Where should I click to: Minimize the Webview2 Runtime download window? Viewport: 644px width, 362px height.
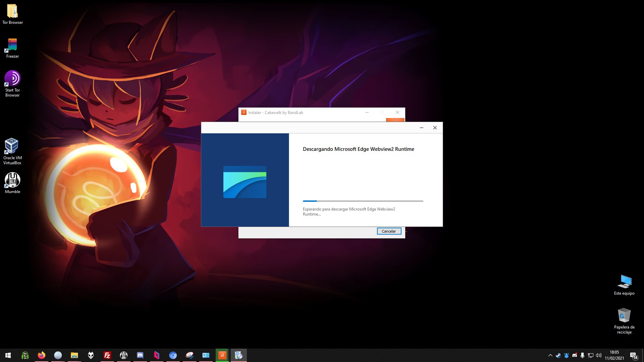(x=422, y=128)
